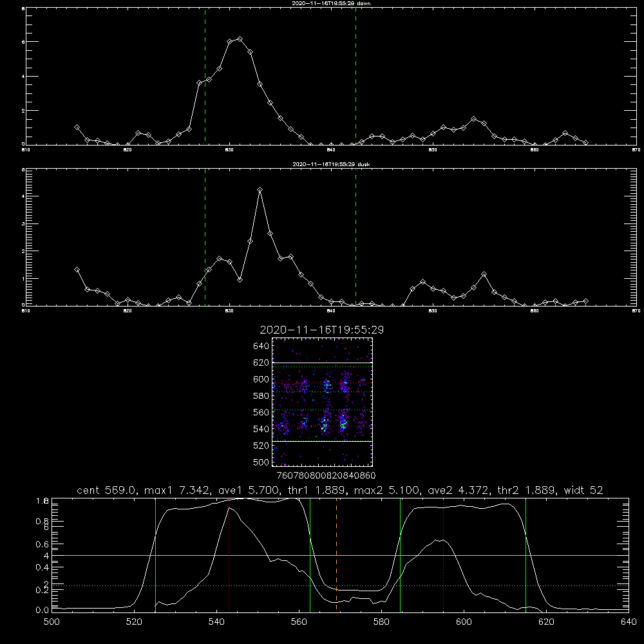Click the x-axis label string under the detector image
This screenshot has height=644, width=644.
327,475
